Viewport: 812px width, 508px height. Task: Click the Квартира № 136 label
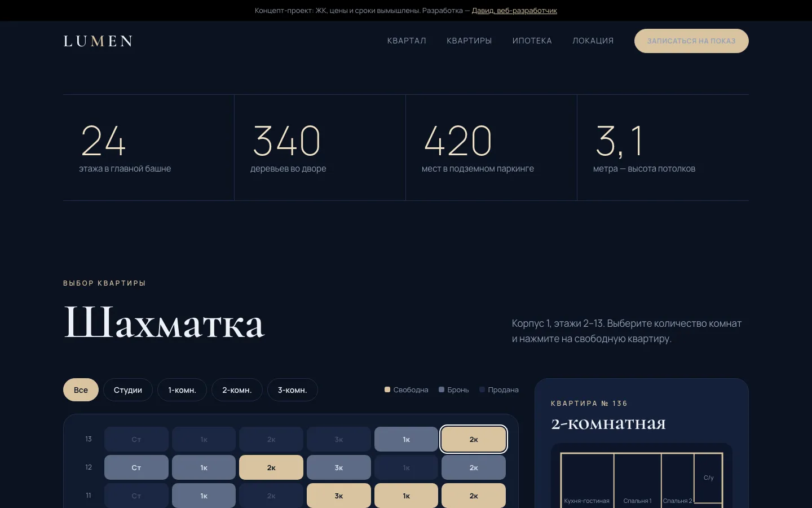589,404
